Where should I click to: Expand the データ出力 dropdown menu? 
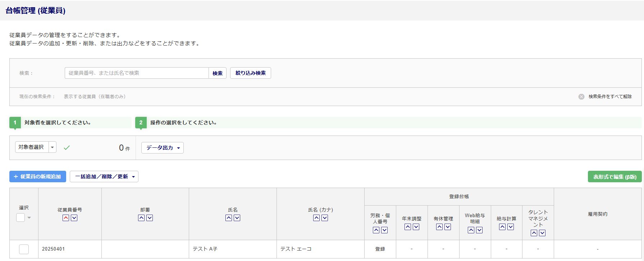tap(163, 148)
